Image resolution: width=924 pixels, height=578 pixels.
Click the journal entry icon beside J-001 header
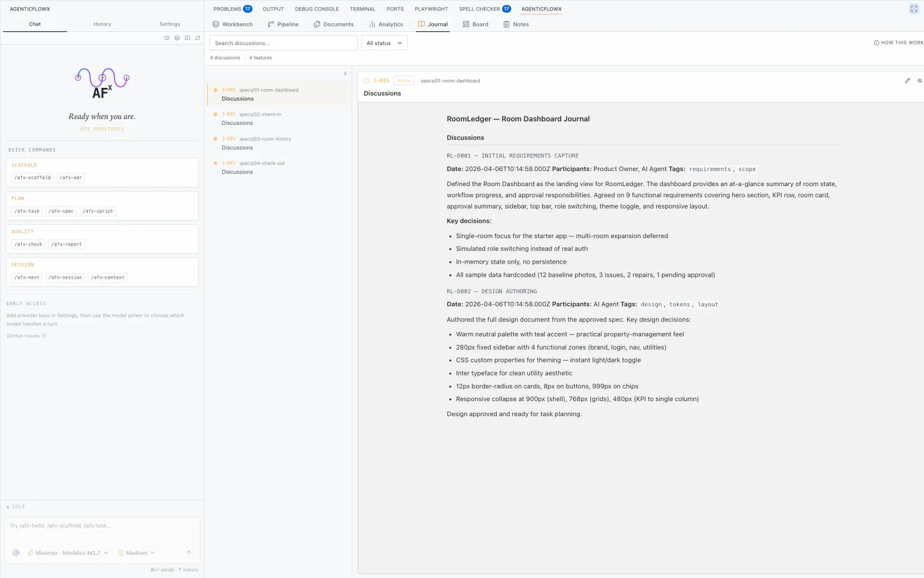coord(367,81)
